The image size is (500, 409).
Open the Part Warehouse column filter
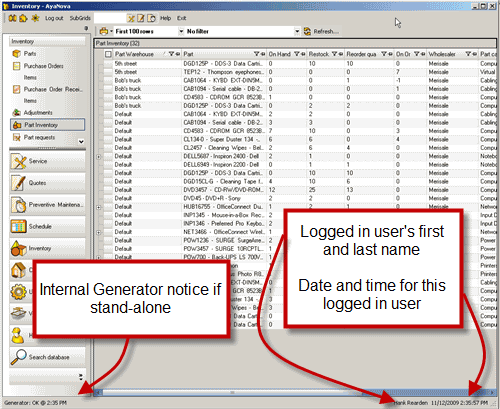point(171,54)
